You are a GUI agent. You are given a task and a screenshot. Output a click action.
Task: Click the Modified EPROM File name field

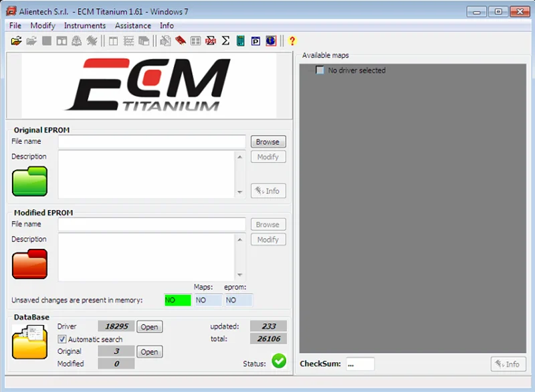(152, 224)
